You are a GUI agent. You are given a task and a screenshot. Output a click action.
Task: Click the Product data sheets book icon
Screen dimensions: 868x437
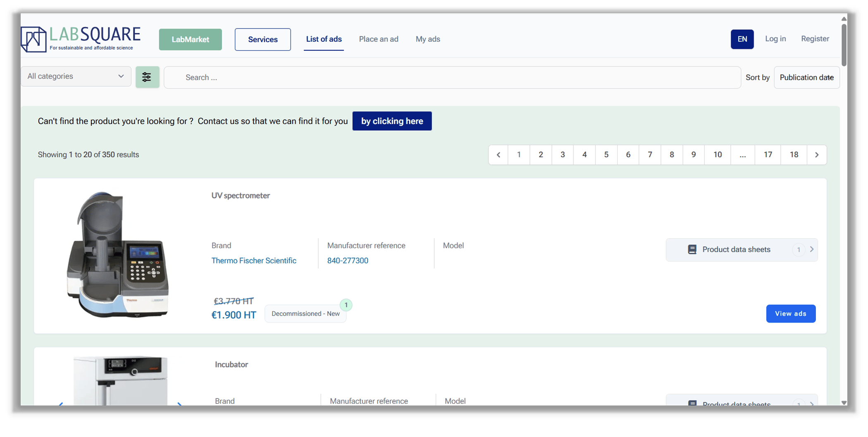[692, 249]
